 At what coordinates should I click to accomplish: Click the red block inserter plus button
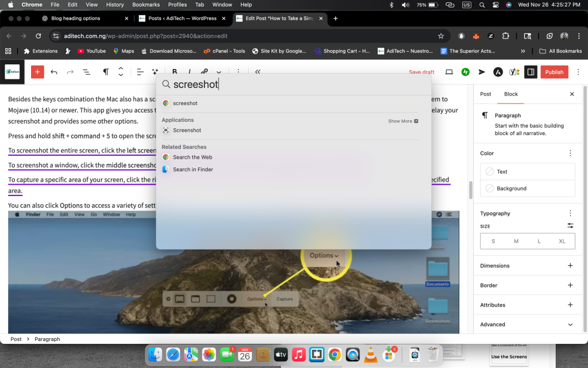(x=37, y=72)
